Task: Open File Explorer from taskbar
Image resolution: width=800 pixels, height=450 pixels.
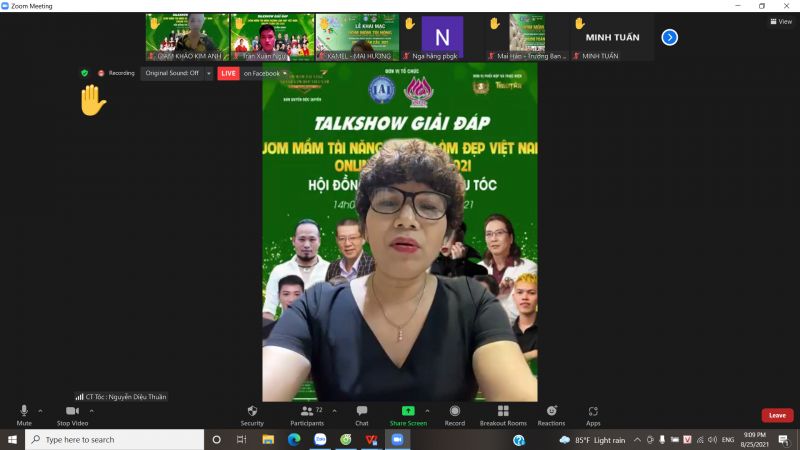Action: point(268,439)
